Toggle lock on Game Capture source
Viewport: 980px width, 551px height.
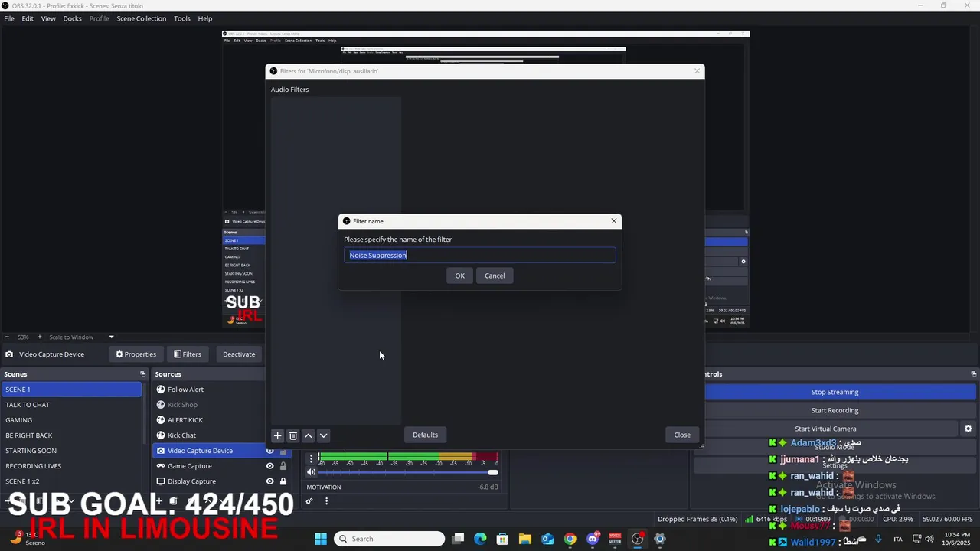coord(283,466)
